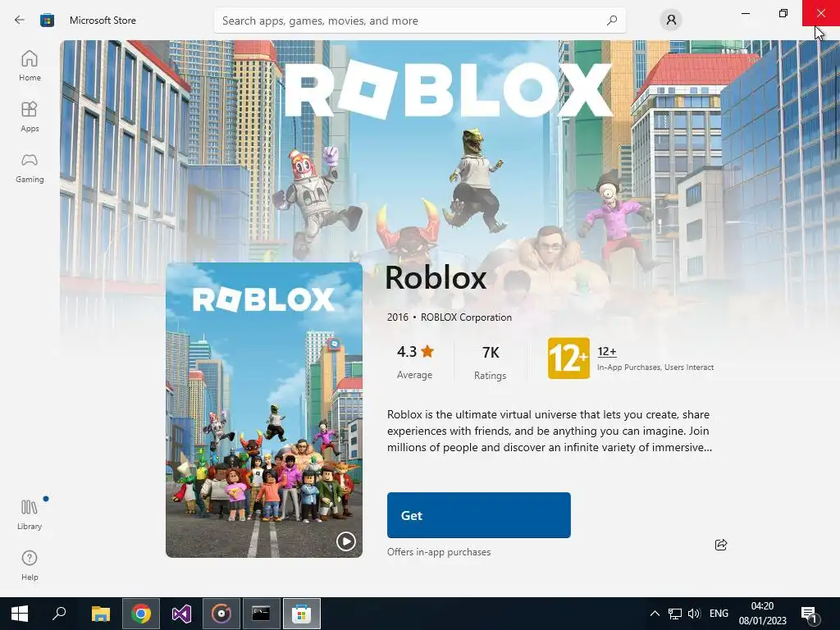
Task: Click the 4.3 star average rating
Action: pos(415,361)
